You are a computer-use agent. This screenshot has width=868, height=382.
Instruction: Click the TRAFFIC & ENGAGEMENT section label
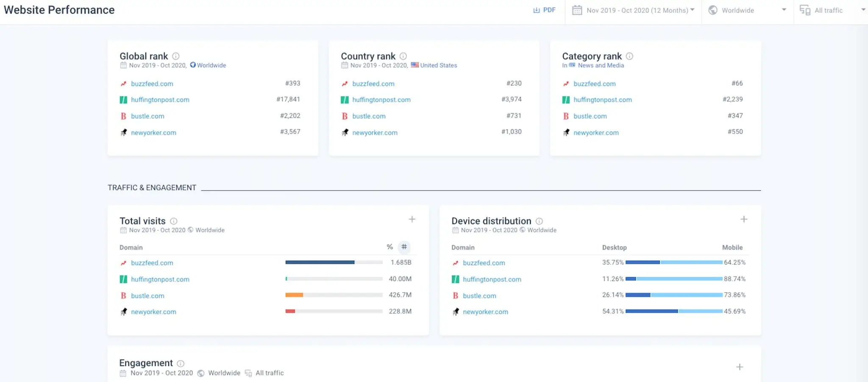tap(152, 187)
